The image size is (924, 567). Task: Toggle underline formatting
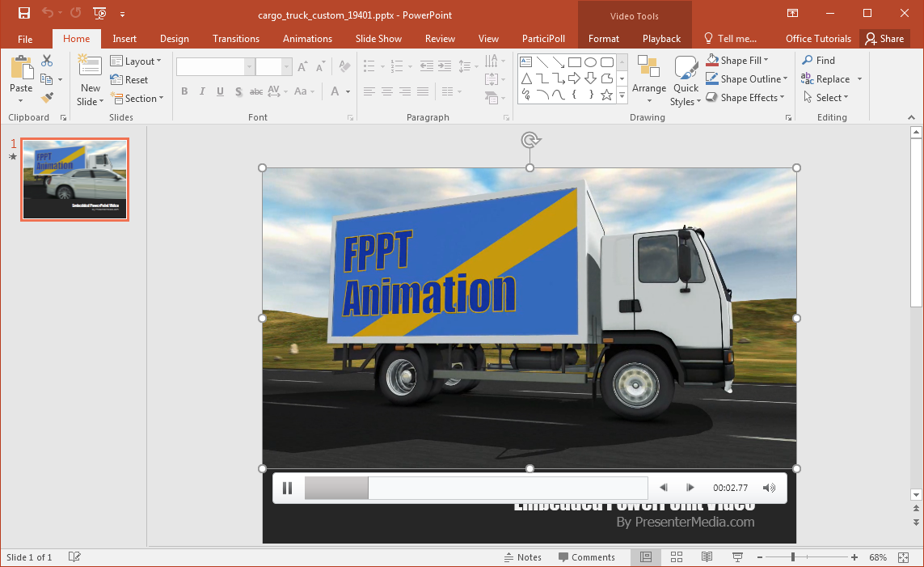tap(220, 91)
